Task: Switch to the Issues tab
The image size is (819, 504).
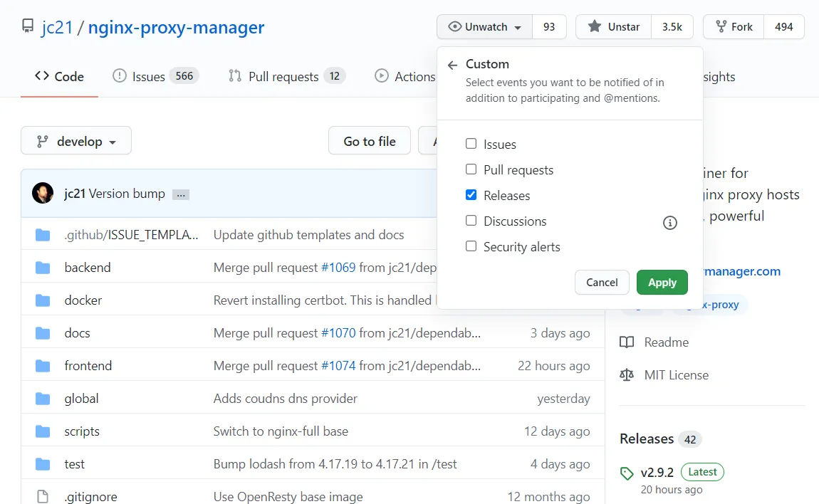Action: (x=156, y=77)
